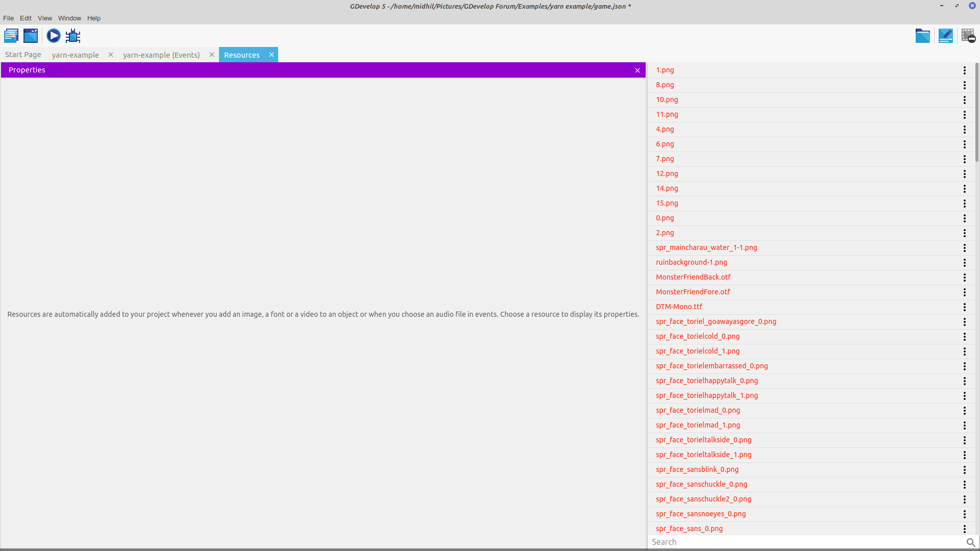Close the Properties panel
Screen dimensions: 980x551
click(x=637, y=70)
